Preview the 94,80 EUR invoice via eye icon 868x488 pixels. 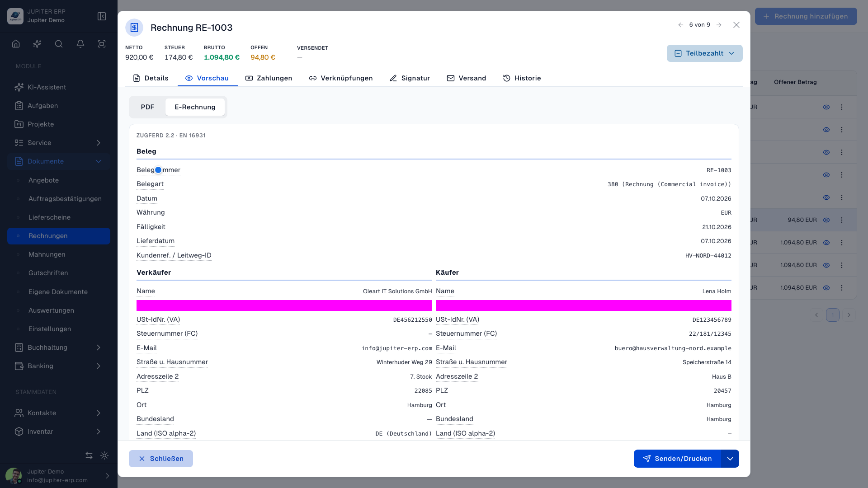[826, 220]
